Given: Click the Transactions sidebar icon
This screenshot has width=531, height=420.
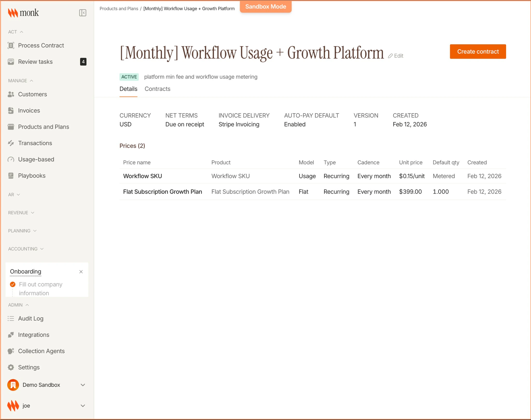Looking at the screenshot, I should [x=11, y=143].
